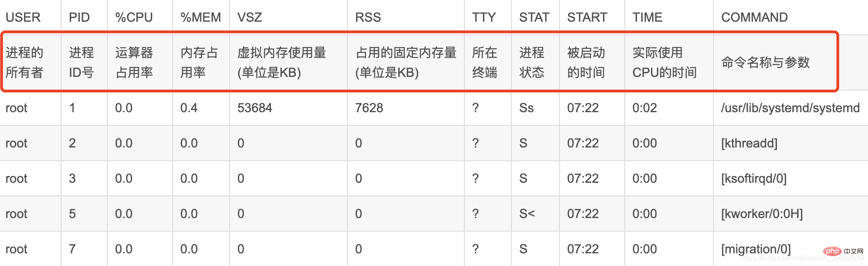The height and width of the screenshot is (266, 868).
Task: Click the 命令名称与参数 description cell
Action: 766,62
